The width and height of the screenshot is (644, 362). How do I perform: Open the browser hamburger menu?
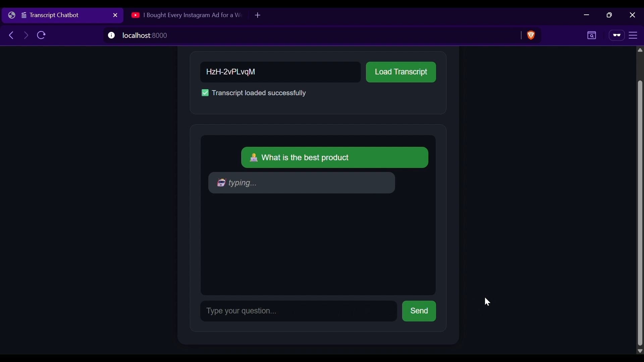pyautogui.click(x=634, y=35)
